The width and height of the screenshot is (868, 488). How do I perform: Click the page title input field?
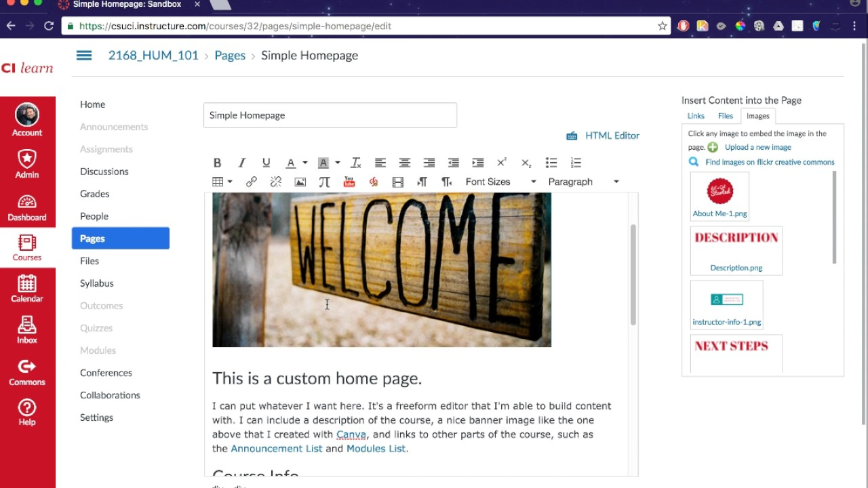click(x=330, y=115)
